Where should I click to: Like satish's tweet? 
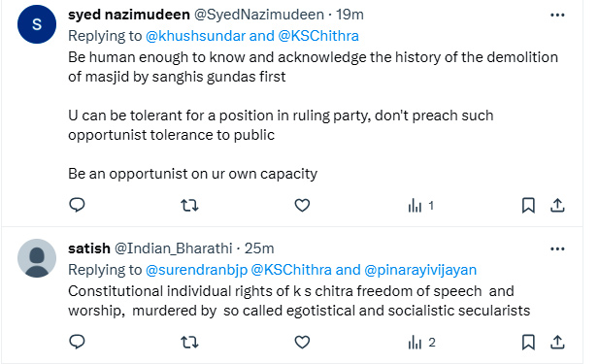tap(302, 343)
